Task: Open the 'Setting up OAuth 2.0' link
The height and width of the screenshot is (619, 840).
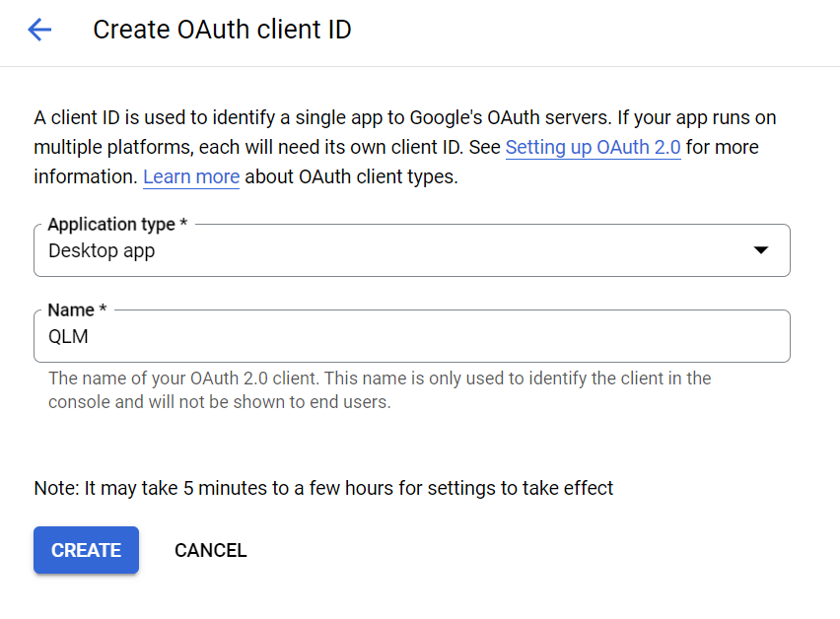Action: pyautogui.click(x=594, y=147)
